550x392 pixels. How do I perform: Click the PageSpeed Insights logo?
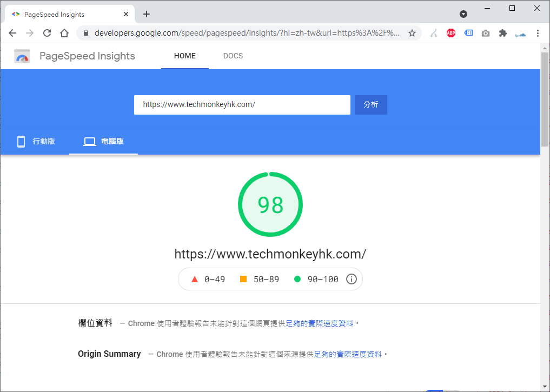pyautogui.click(x=22, y=56)
